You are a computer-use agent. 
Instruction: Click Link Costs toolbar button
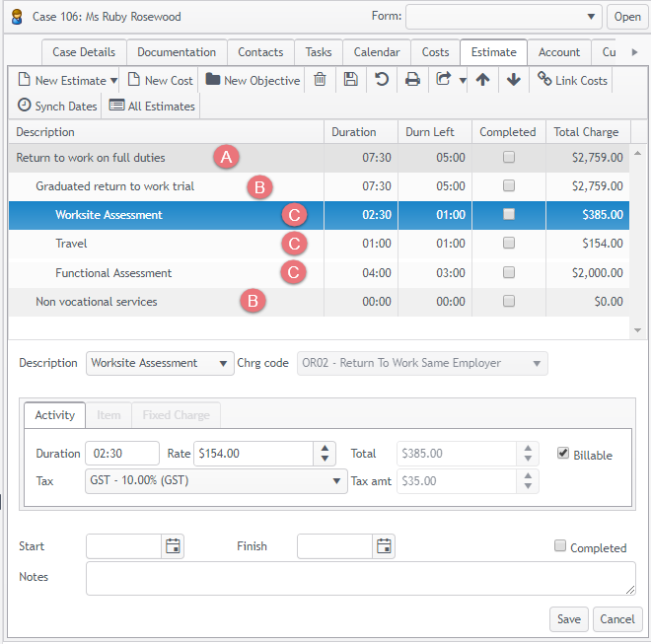click(x=572, y=80)
